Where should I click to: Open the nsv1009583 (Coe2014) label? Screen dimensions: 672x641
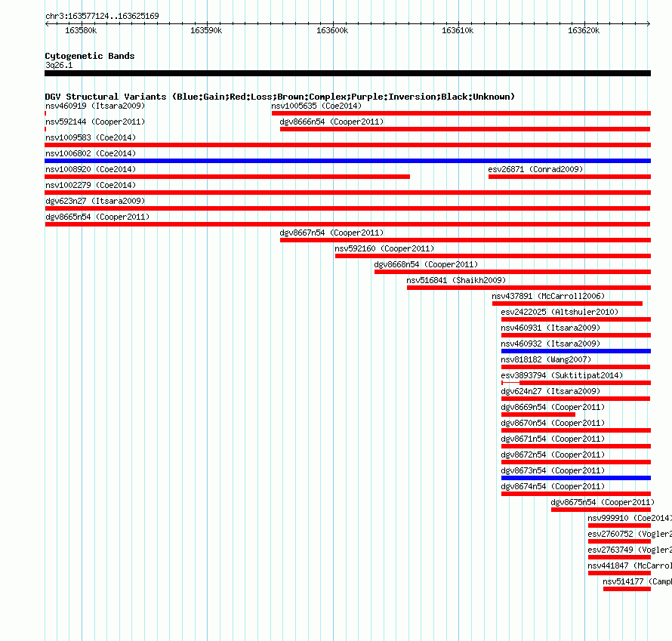pos(91,137)
